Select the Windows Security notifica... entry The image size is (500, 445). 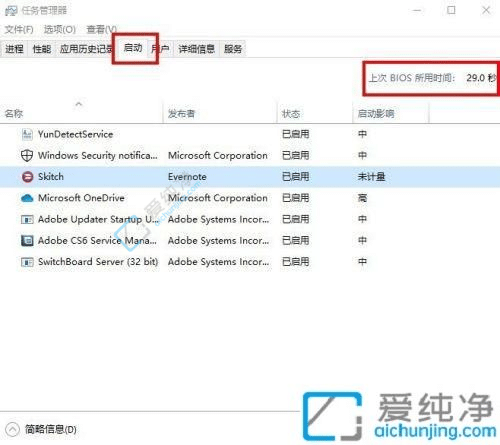click(x=98, y=156)
